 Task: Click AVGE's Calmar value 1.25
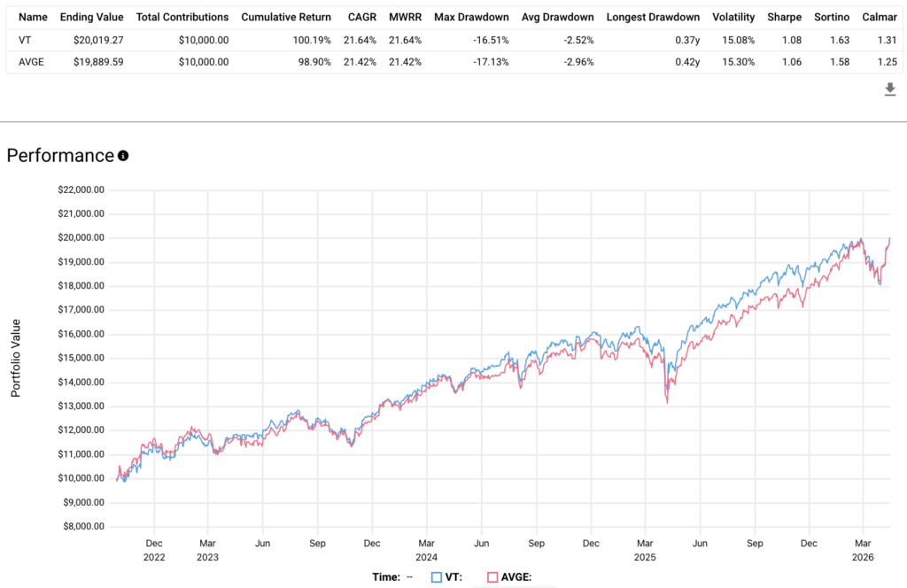(x=888, y=62)
